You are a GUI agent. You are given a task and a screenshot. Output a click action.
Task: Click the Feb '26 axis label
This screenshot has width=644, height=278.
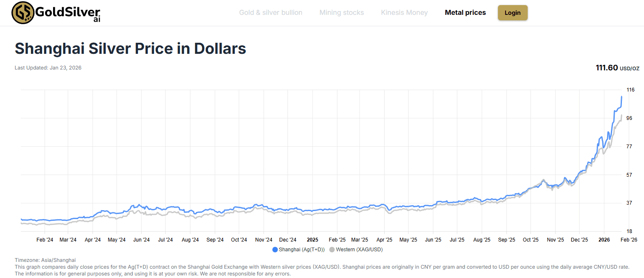point(628,239)
